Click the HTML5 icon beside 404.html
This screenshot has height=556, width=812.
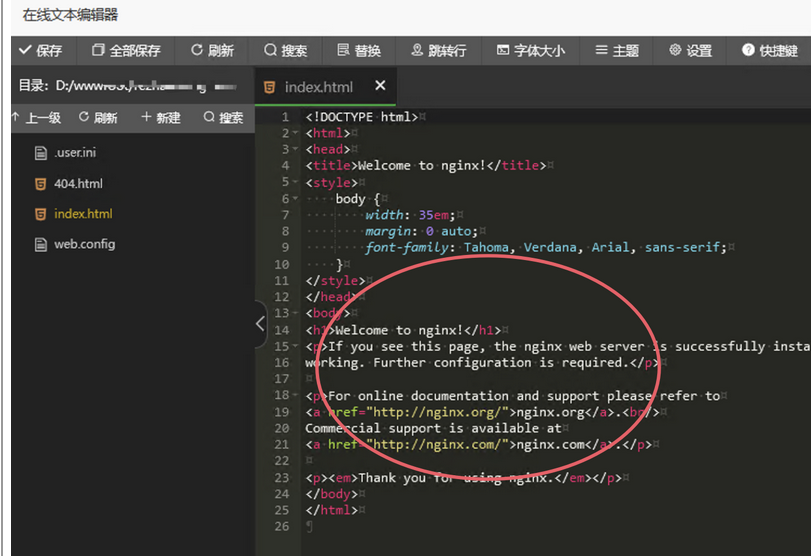pyautogui.click(x=40, y=184)
